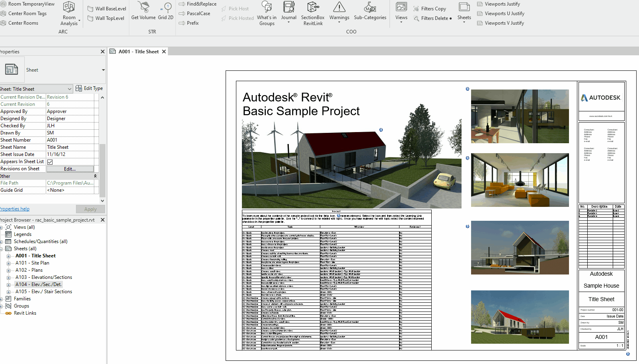
Task: Open the Warnings tool
Action: coord(339,12)
